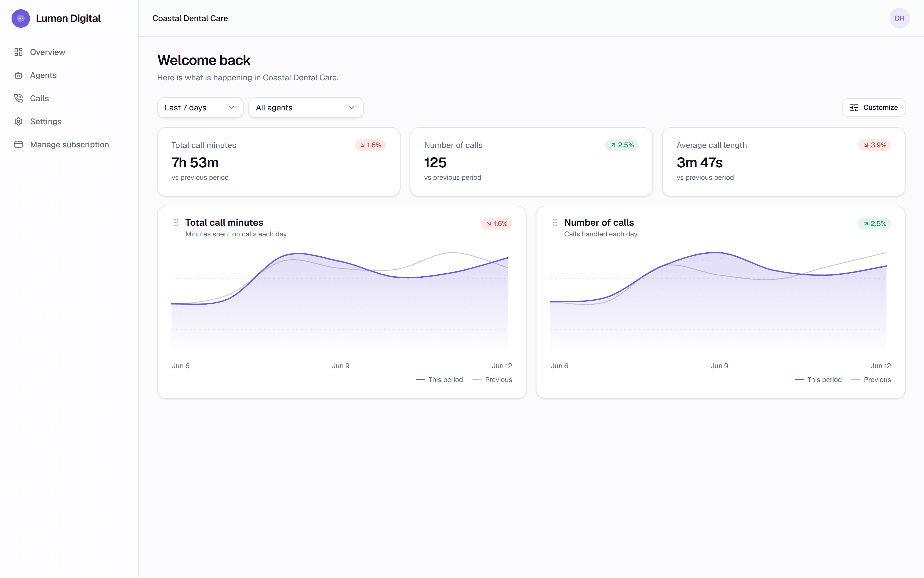Click the Calls phone icon
This screenshot has height=578, width=924.
(x=18, y=98)
